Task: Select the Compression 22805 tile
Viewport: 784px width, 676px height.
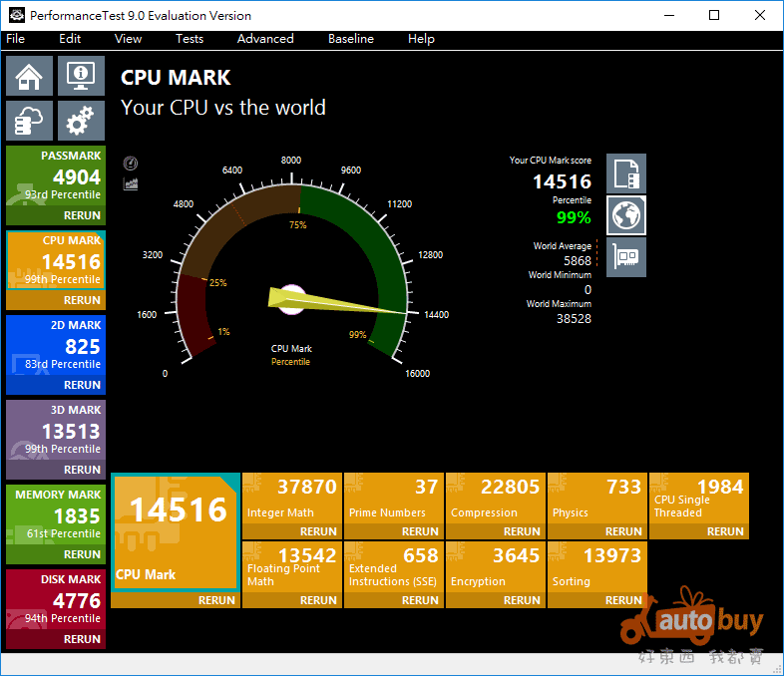Action: [x=496, y=499]
